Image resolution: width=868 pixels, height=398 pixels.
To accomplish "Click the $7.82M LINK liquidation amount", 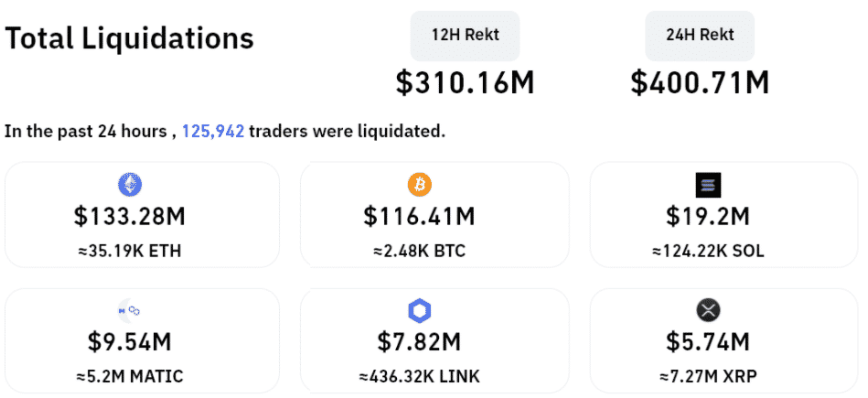I will tap(419, 341).
